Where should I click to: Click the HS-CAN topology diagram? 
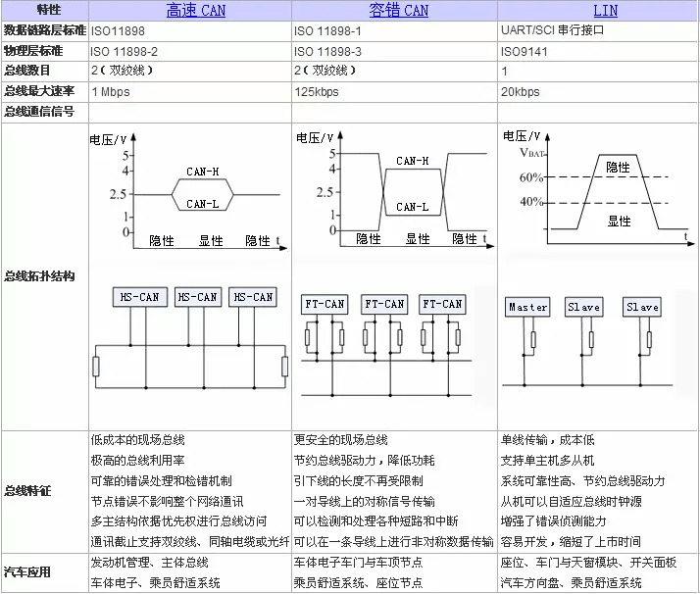(190, 339)
